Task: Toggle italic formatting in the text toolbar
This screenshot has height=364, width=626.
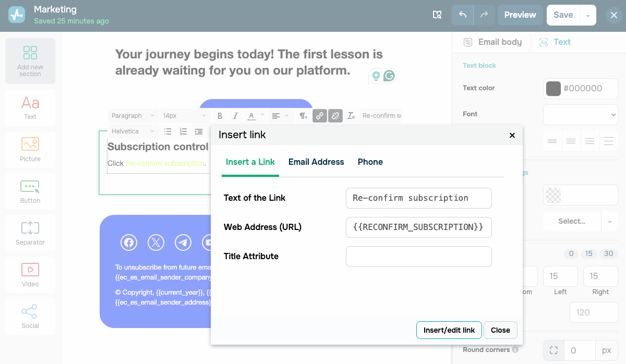Action: coord(235,116)
